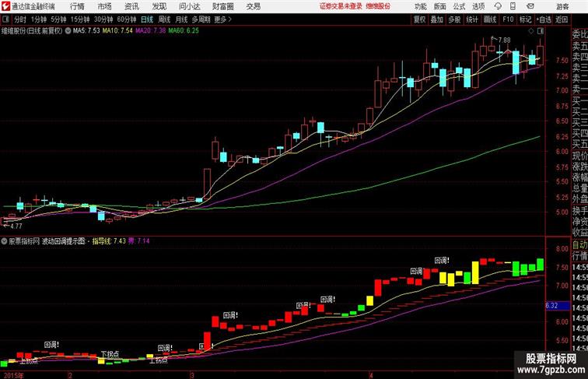
Task: Select the 周线 weekly period tab
Action: 164,19
